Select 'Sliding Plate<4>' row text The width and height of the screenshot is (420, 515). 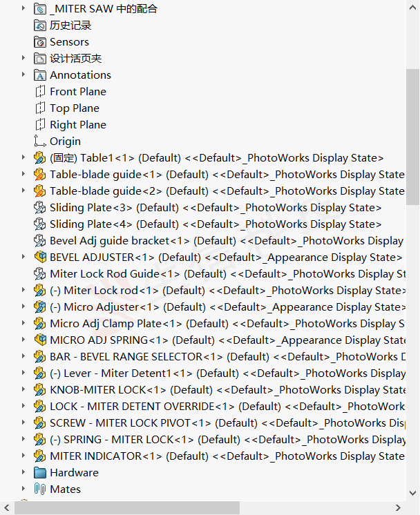click(x=216, y=224)
